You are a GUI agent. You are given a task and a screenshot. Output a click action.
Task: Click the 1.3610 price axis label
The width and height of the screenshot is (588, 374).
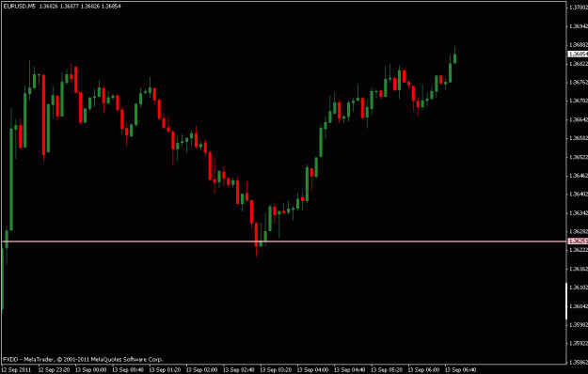click(579, 288)
